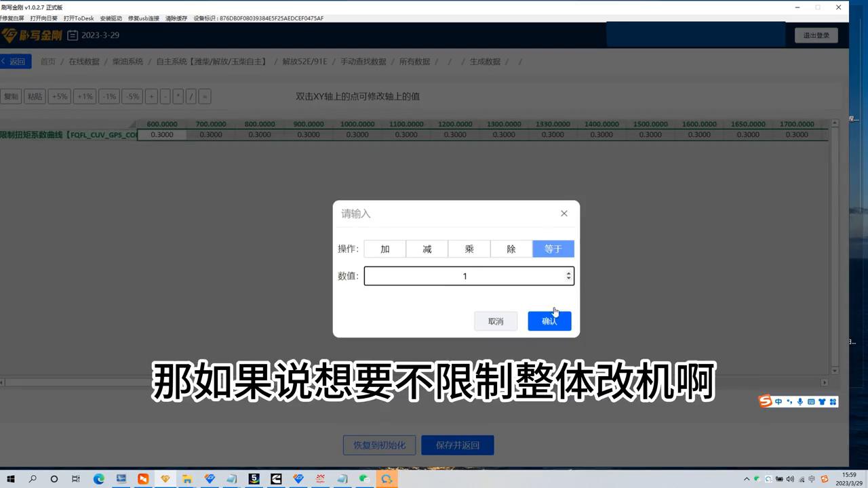The width and height of the screenshot is (868, 488).
Task: Click the Sogou skin shirt icon
Action: (x=822, y=401)
